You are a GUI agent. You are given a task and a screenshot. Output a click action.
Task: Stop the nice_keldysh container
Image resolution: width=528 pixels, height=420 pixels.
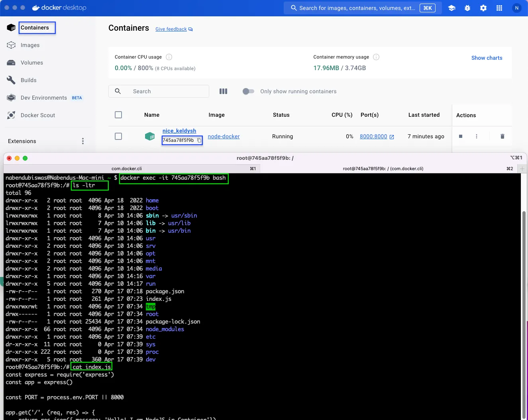coord(461,136)
